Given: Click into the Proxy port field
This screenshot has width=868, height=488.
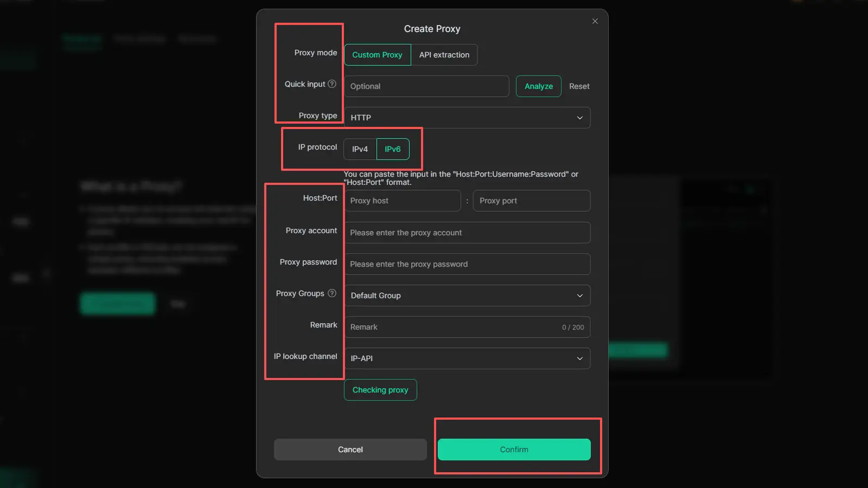Looking at the screenshot, I should [x=531, y=201].
